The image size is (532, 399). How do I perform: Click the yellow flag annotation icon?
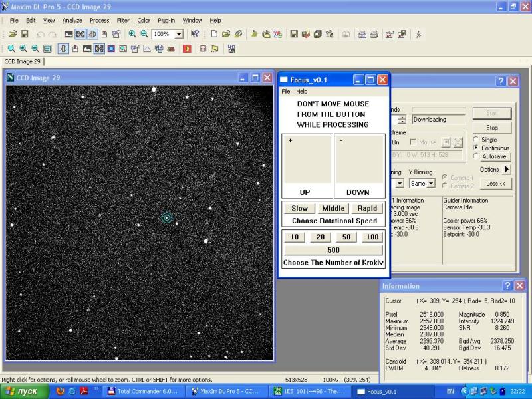tap(214, 49)
